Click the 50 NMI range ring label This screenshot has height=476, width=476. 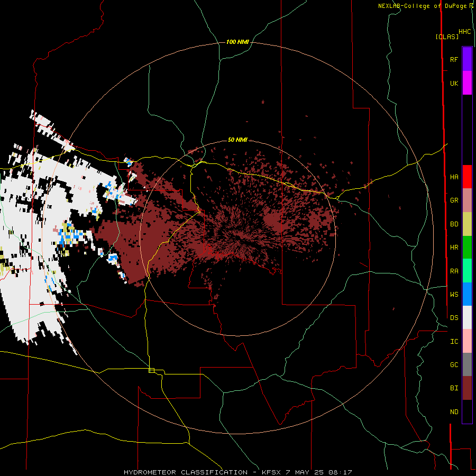coord(237,140)
